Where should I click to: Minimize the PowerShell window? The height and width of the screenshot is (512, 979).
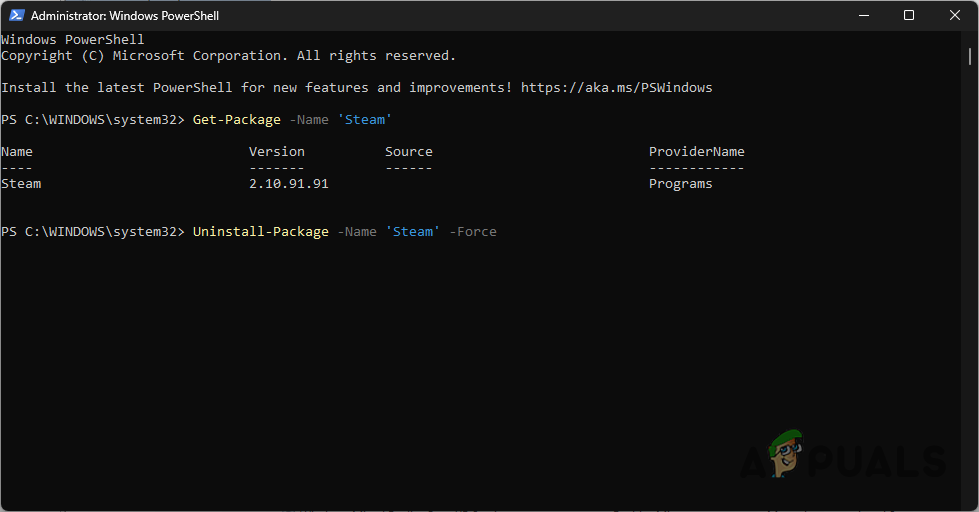coord(864,16)
